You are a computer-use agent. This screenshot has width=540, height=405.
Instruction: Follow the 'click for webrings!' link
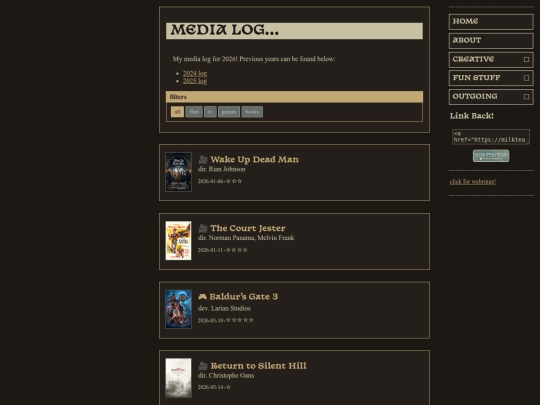click(x=472, y=181)
